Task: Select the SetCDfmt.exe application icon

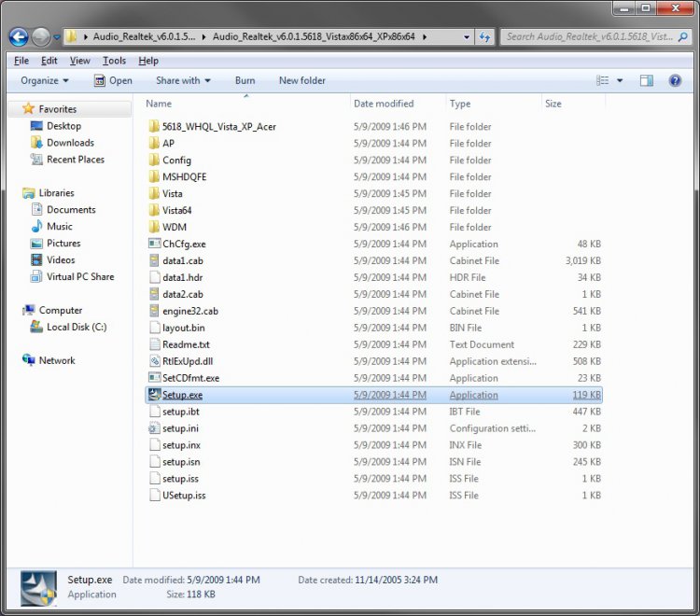Action: tap(154, 378)
